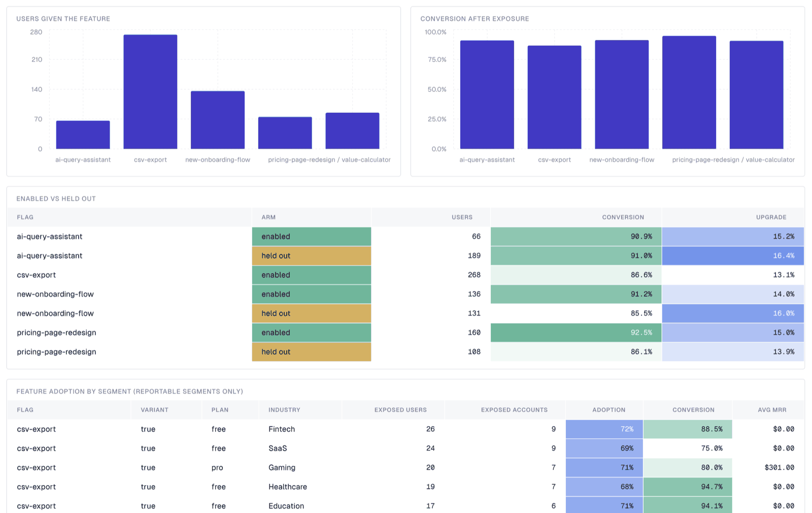Click the enabled arm cell for csv-export

[x=312, y=275]
